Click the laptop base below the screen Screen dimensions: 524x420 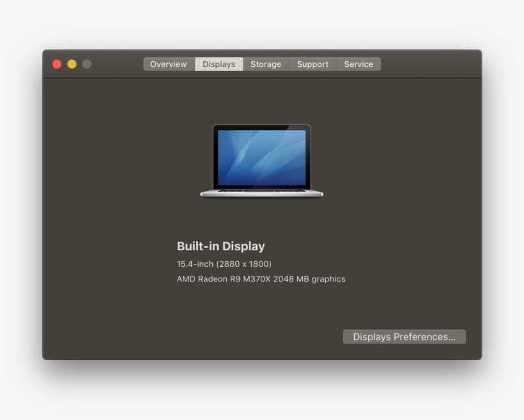click(262, 193)
